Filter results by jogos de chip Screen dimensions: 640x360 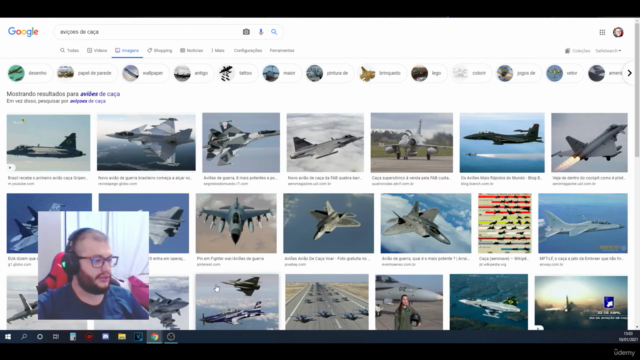[x=518, y=73]
